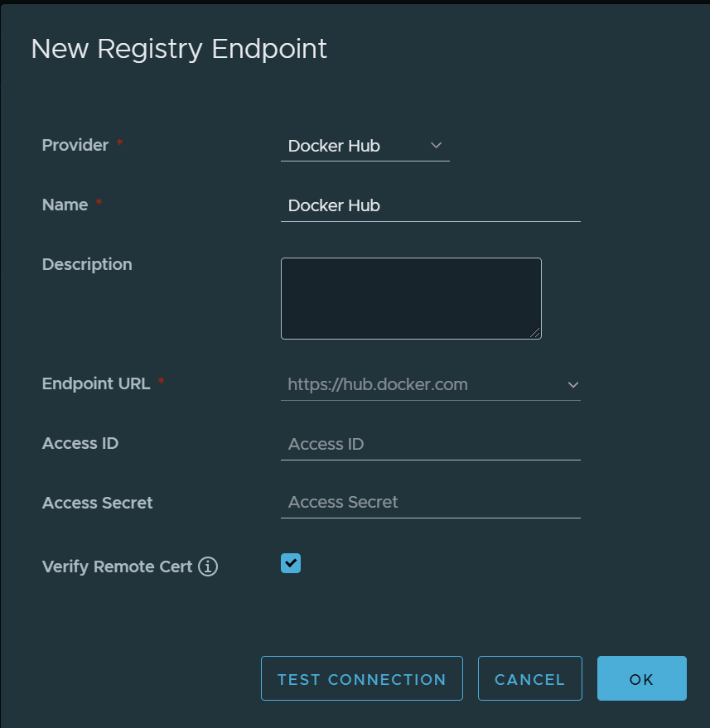The height and width of the screenshot is (728, 710).
Task: Click the Description box resize handle
Action: (x=535, y=333)
